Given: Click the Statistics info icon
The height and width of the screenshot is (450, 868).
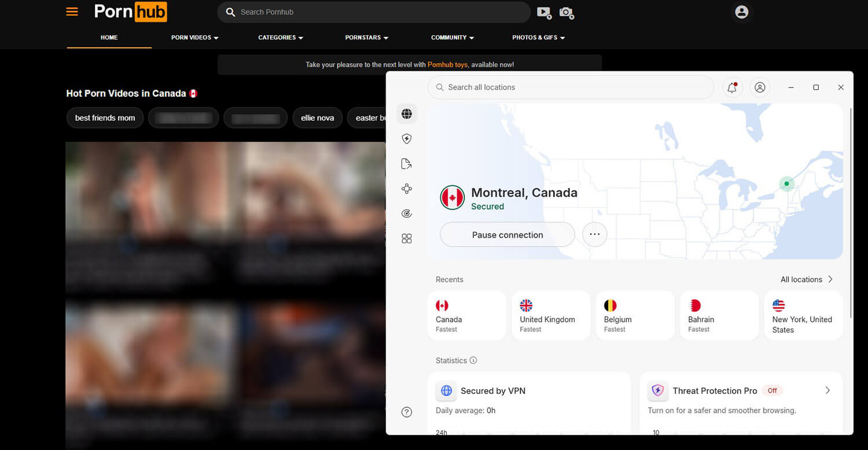Looking at the screenshot, I should tap(473, 360).
